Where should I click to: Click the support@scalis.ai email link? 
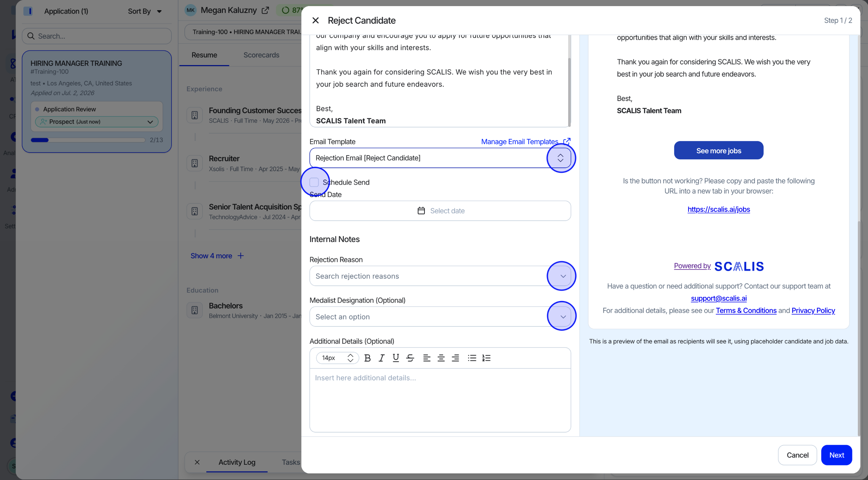coord(719,298)
